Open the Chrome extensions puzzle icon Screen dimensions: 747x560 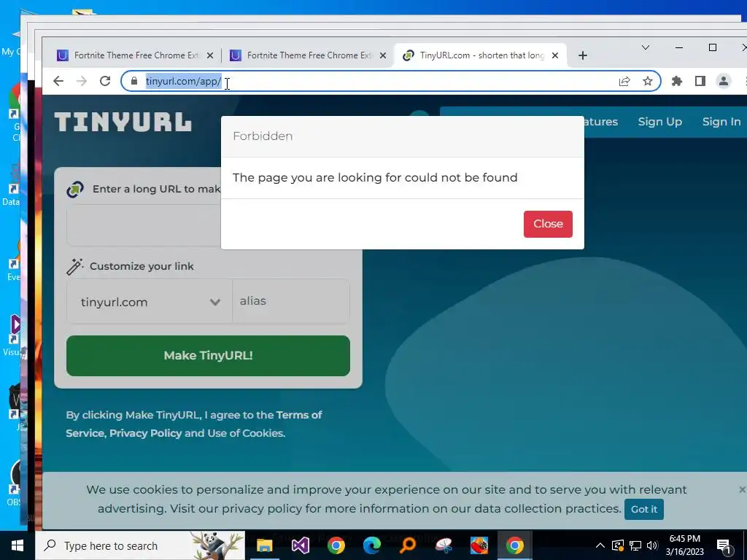tap(676, 81)
